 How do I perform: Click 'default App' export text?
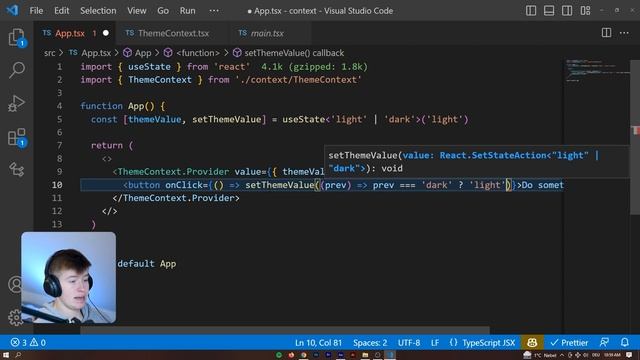coord(147,264)
